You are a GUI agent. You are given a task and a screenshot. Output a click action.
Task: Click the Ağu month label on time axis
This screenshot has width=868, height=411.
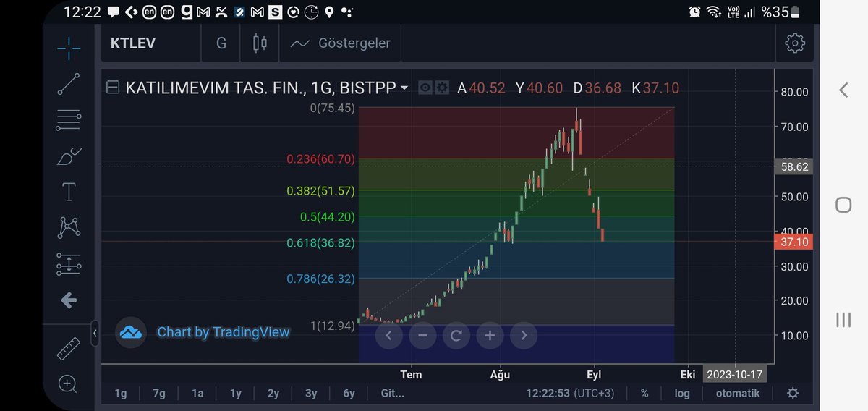pos(500,375)
